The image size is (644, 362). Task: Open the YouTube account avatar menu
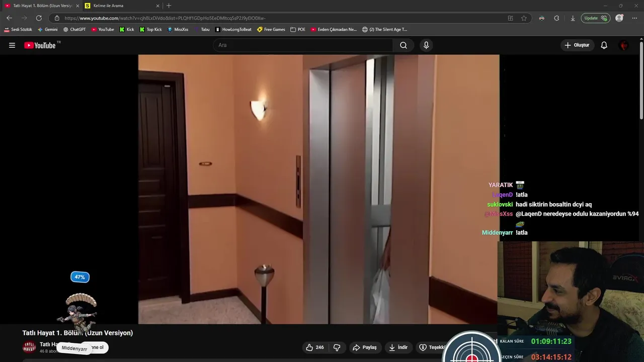pyautogui.click(x=624, y=45)
